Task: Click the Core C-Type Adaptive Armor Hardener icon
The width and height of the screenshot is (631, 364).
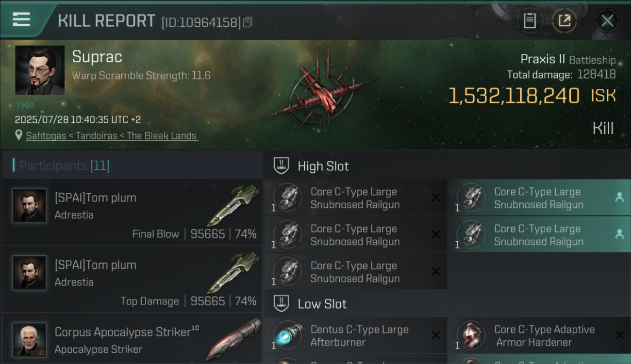Action: pos(471,335)
